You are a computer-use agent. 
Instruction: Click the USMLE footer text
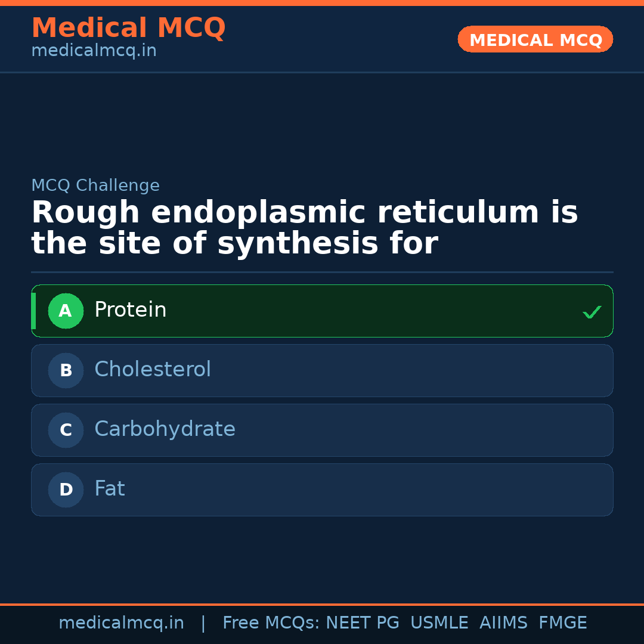click(439, 623)
